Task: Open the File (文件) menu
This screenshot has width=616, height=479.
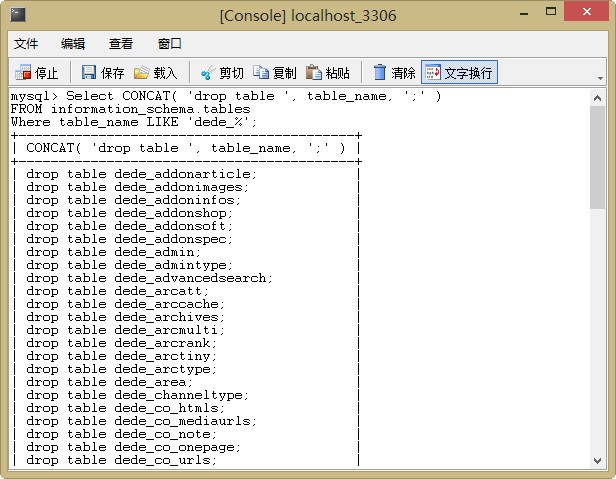Action: 26,44
